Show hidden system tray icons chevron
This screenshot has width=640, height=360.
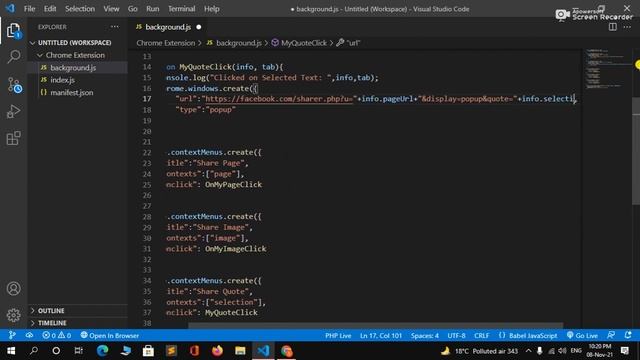[x=528, y=351]
